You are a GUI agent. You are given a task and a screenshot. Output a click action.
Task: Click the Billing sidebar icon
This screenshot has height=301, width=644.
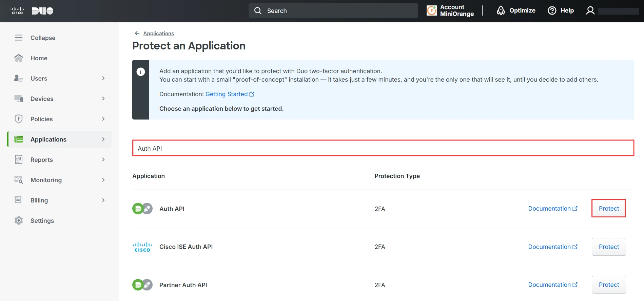point(18,200)
